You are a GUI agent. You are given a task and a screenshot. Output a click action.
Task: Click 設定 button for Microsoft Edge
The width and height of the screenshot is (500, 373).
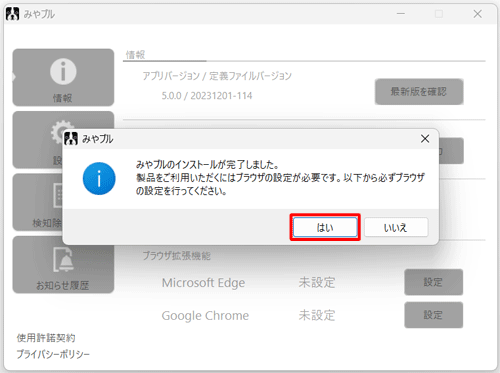point(433,282)
